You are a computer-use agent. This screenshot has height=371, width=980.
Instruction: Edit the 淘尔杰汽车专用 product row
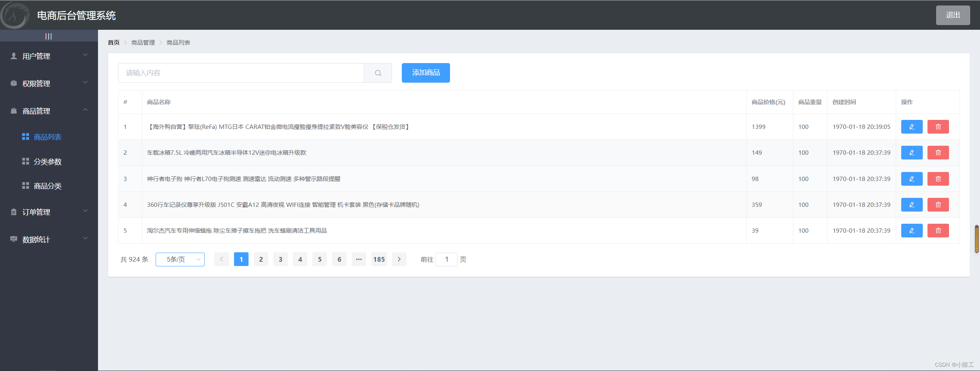pyautogui.click(x=912, y=231)
